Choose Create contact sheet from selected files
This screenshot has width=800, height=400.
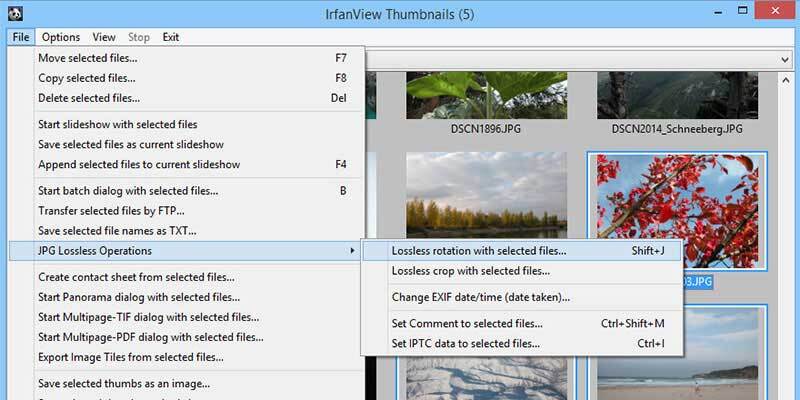tap(187, 278)
